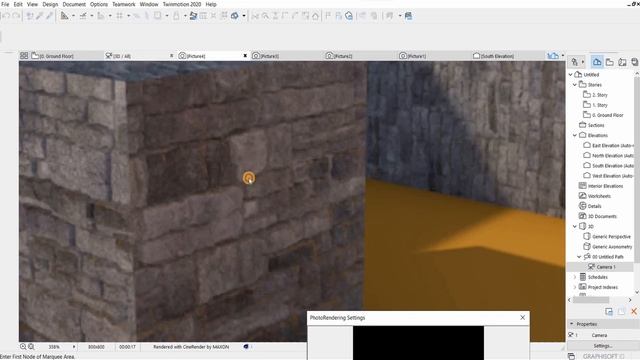The width and height of the screenshot is (640, 360).
Task: Select 2. Story in Navigator
Action: (596, 95)
